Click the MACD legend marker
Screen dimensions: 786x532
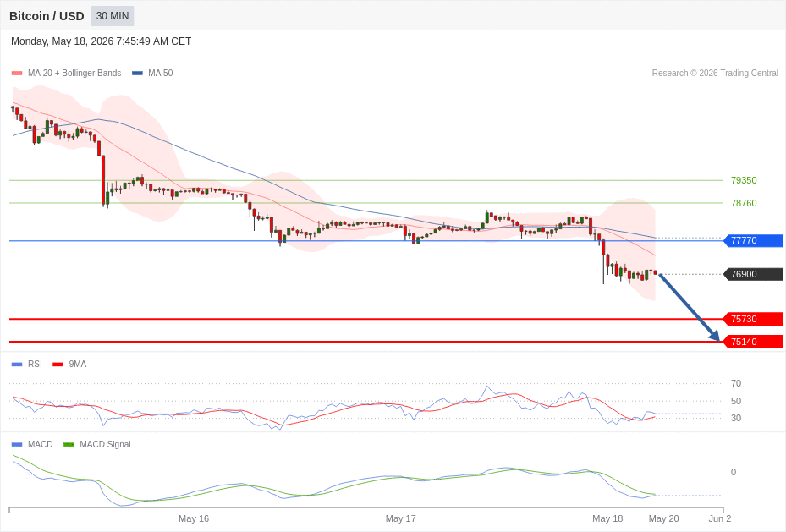pos(17,444)
